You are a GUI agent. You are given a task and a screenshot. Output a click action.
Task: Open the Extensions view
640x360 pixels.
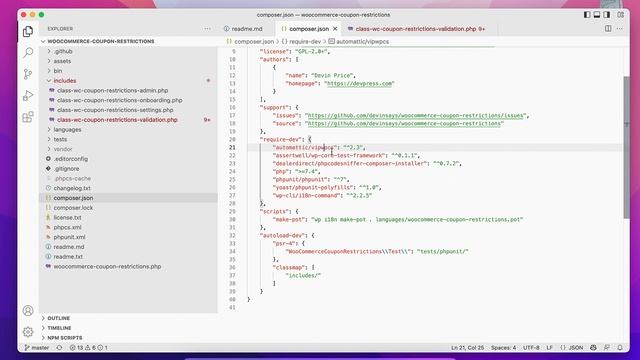28,117
